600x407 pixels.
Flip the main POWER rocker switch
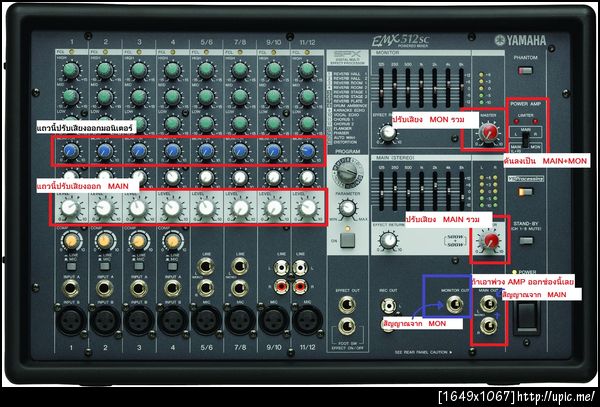527,317
